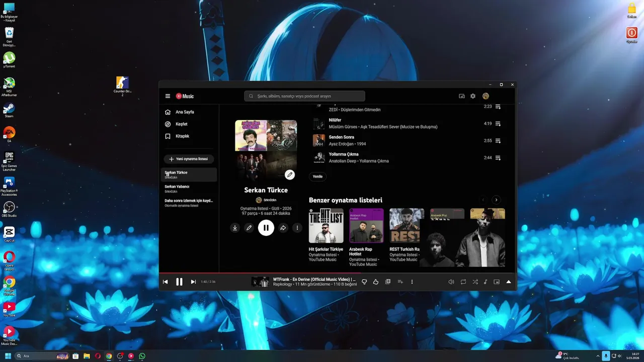Open playlist three-dot options menu
This screenshot has height=362, width=644.
(x=297, y=228)
